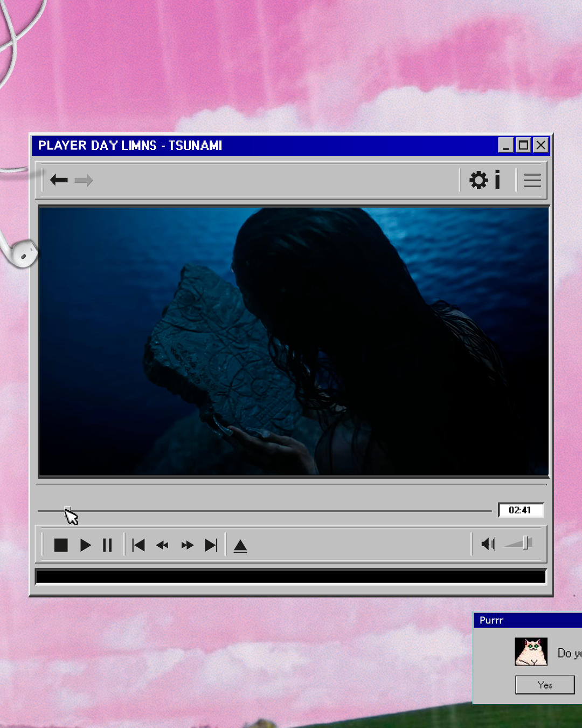This screenshot has height=728, width=582.
Task: Open settings via the gear icon
Action: pyautogui.click(x=478, y=180)
